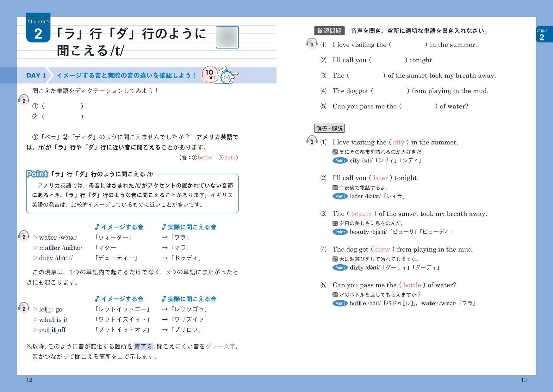Click the 解答・解説 label

point(329,128)
